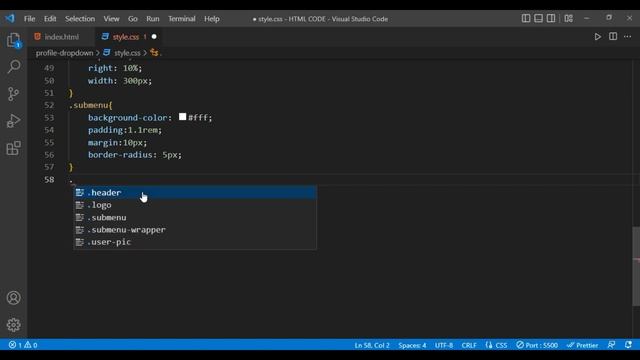
Task: Open the View menu
Action: (x=111, y=19)
